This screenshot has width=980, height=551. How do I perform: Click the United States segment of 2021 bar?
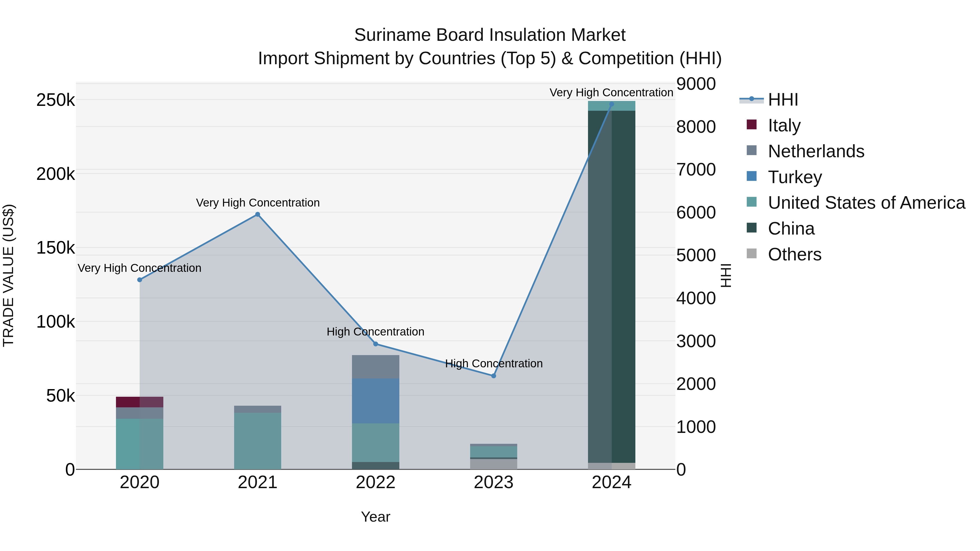pos(258,441)
